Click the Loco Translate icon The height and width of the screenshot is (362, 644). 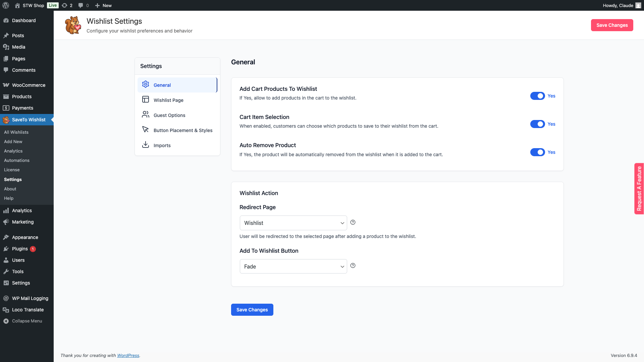[x=6, y=310]
